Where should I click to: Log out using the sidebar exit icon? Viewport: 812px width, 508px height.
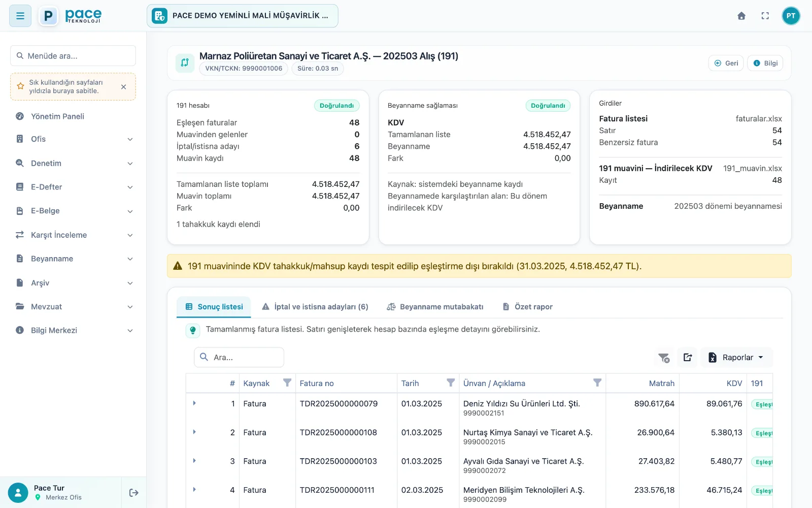[134, 493]
